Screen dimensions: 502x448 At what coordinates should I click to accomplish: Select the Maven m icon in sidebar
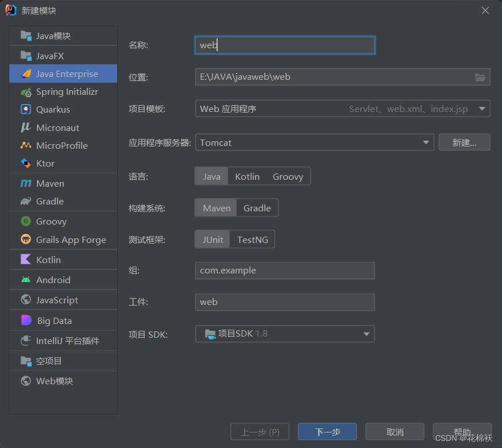tap(26, 183)
